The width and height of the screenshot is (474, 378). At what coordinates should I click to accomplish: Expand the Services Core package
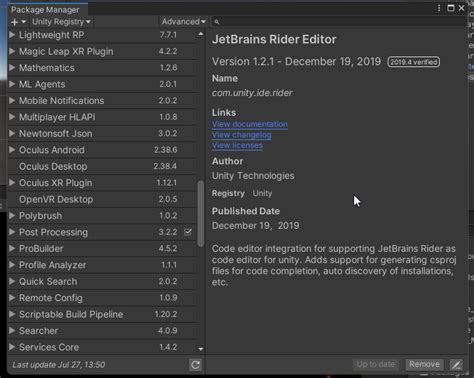click(x=12, y=347)
